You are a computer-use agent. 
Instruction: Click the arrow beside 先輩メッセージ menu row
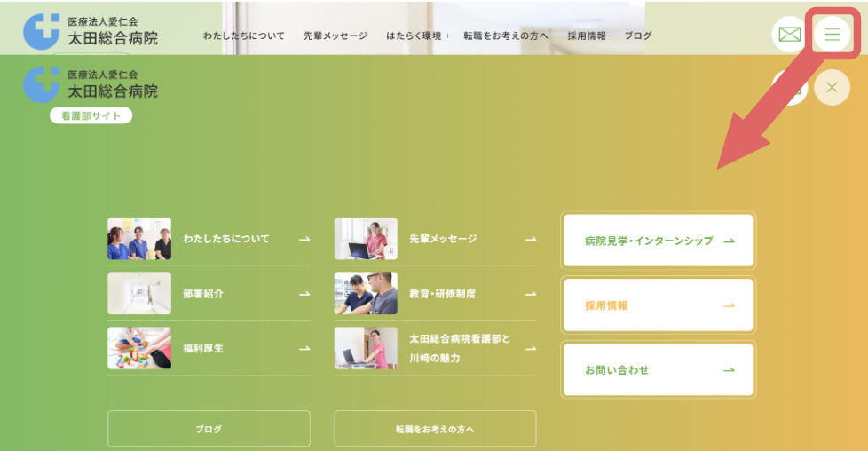(x=531, y=239)
